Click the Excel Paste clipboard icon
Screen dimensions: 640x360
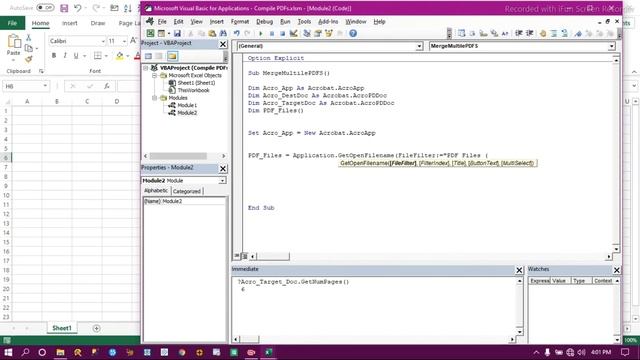click(x=14, y=42)
